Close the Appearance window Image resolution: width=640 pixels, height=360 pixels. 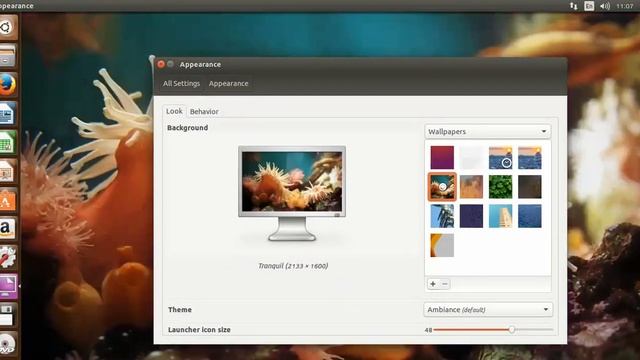[161, 64]
